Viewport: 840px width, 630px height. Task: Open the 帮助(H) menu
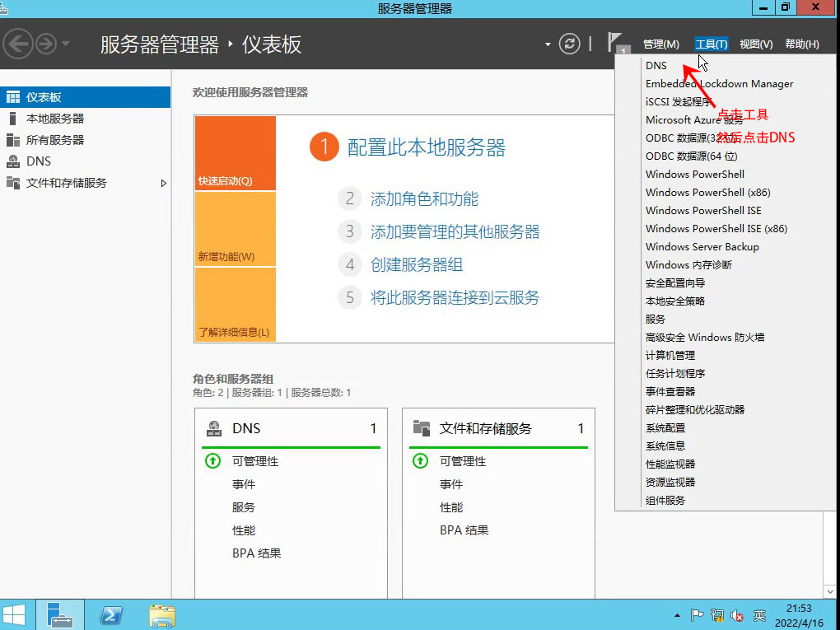(x=802, y=44)
